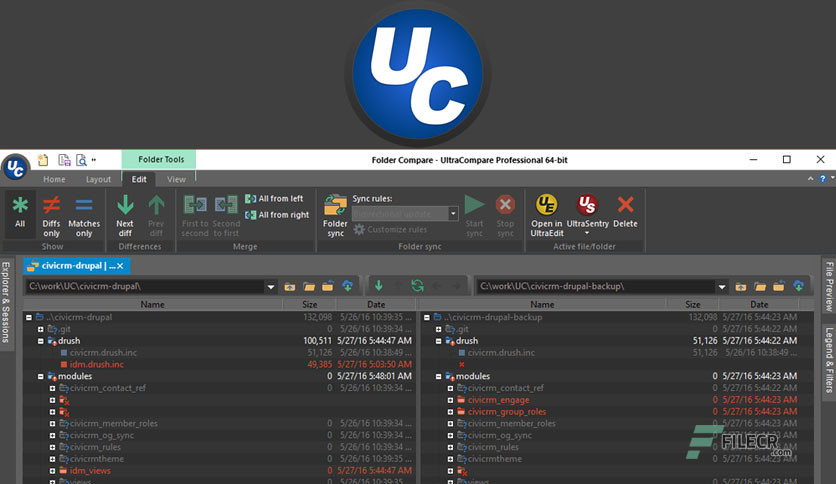Click Start sync
Screen dimensions: 836x484
coord(474,214)
